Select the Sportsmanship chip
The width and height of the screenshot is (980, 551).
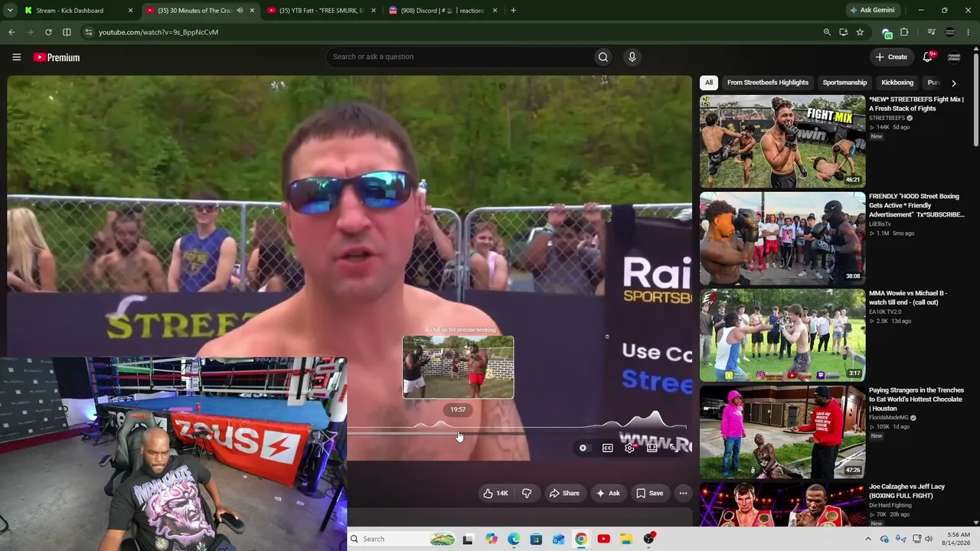tap(844, 83)
